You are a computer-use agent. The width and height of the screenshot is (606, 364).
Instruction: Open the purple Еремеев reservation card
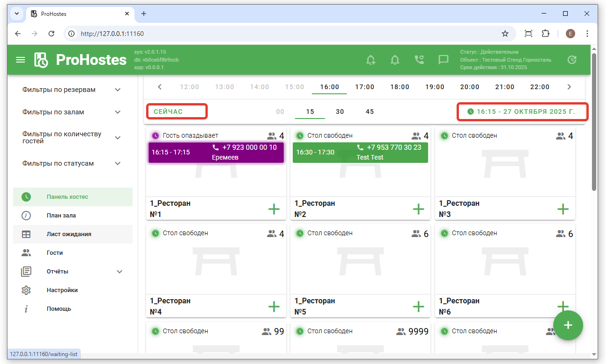click(216, 153)
